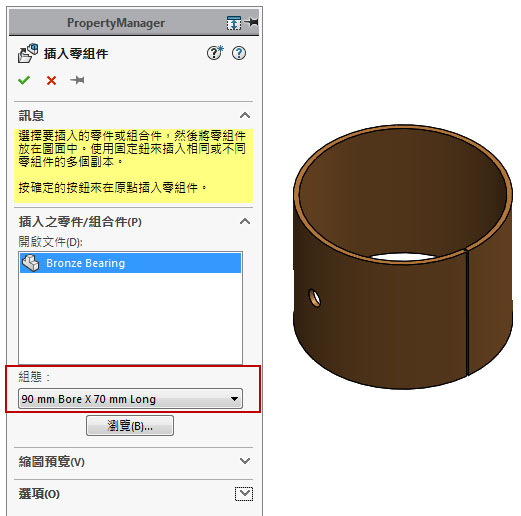521x516 pixels.
Task: Open the plain question mark help icon
Action: coord(239,53)
